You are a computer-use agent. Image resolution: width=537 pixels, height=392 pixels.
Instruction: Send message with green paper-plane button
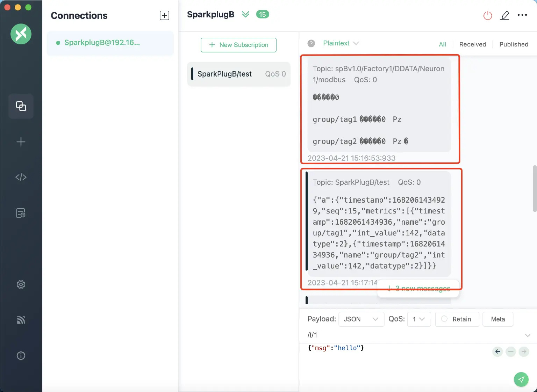pos(521,379)
